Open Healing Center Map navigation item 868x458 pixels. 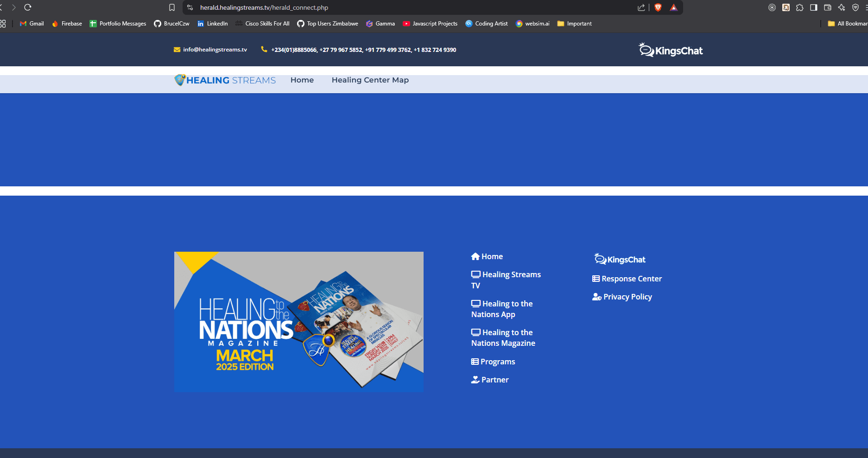coord(370,80)
